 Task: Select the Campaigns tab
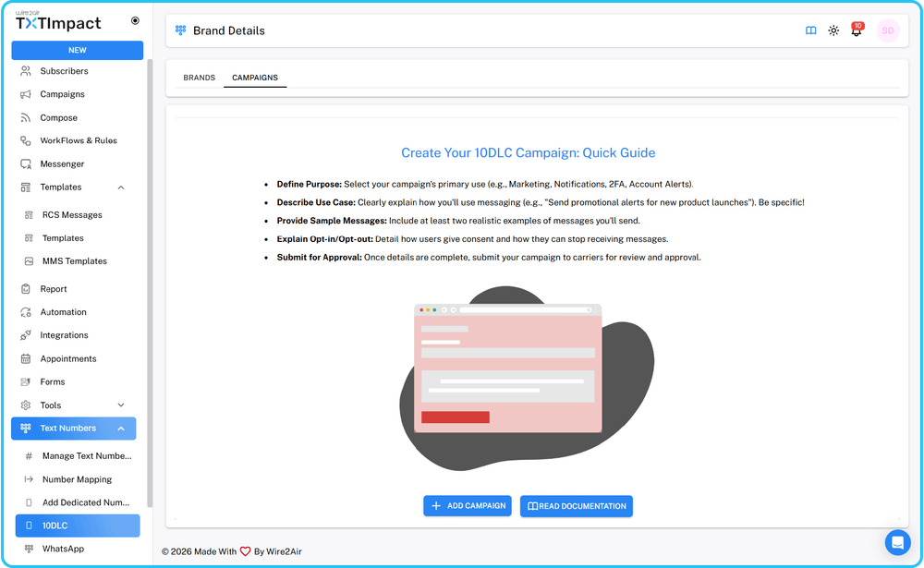coord(255,78)
